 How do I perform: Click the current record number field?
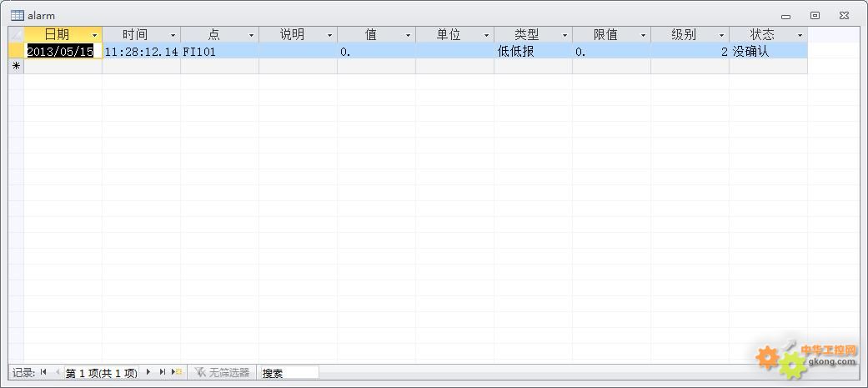click(x=101, y=373)
